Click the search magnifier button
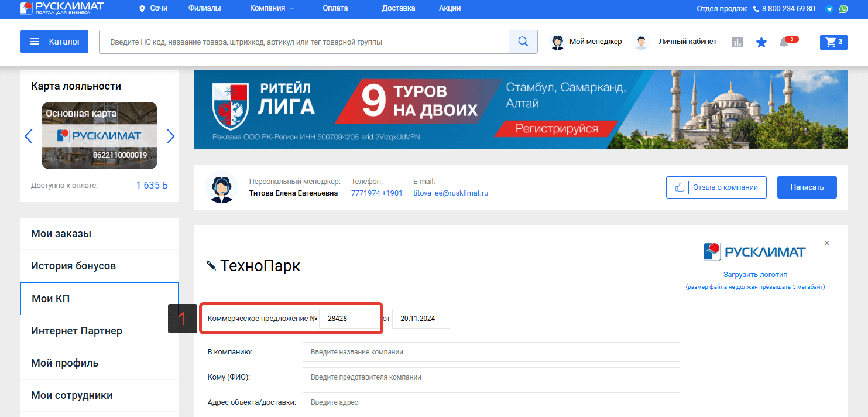This screenshot has width=868, height=417. (x=523, y=42)
